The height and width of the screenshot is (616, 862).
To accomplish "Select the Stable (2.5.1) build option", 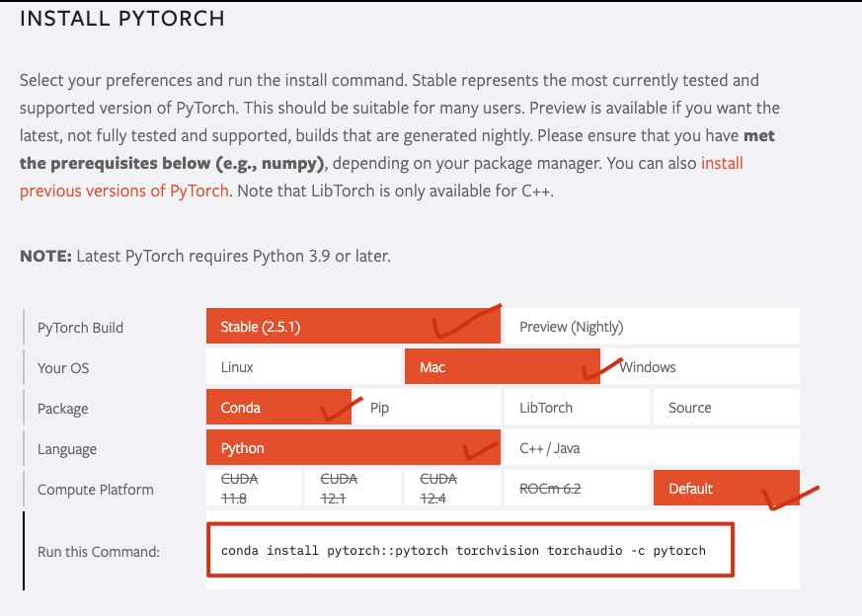I will (x=353, y=327).
